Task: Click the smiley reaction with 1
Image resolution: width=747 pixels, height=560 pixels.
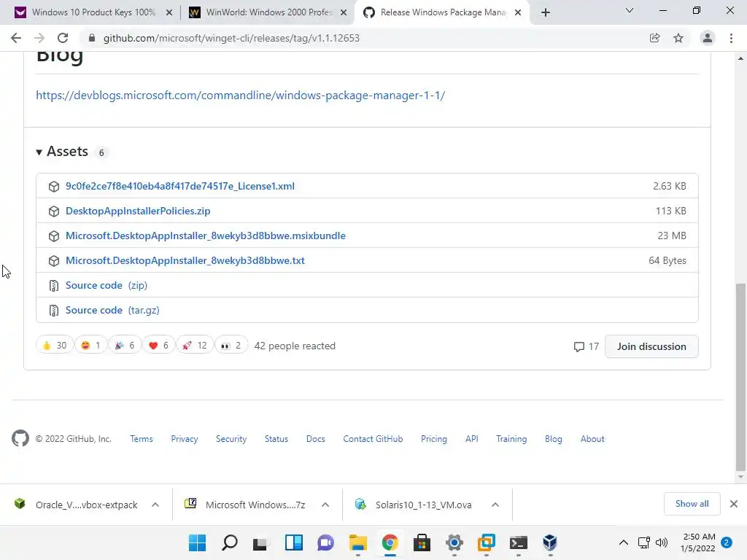Action: click(x=90, y=345)
